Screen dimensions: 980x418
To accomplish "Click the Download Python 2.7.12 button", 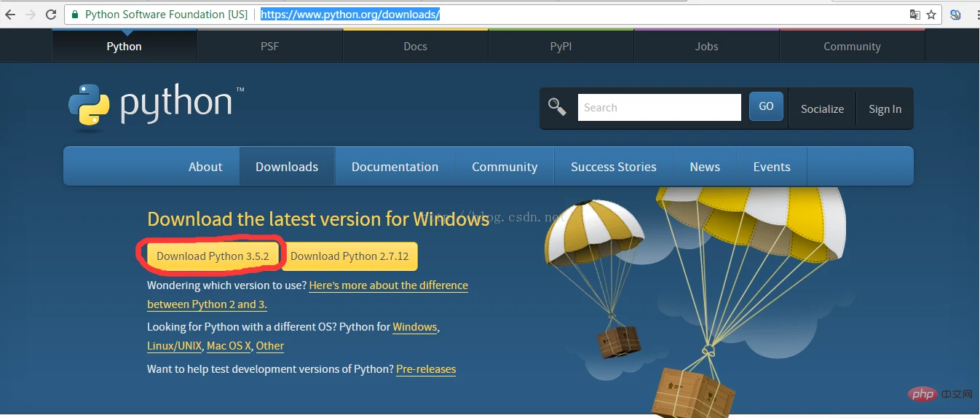I will [349, 256].
